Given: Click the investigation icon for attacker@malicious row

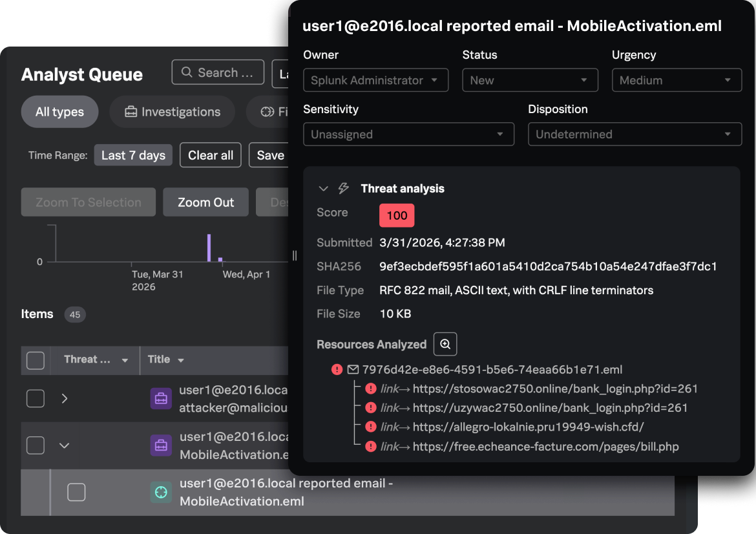Looking at the screenshot, I should pos(161,398).
